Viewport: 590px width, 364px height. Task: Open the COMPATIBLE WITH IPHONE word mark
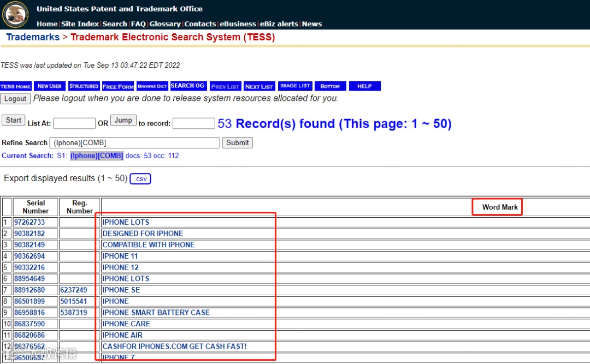pyautogui.click(x=148, y=245)
